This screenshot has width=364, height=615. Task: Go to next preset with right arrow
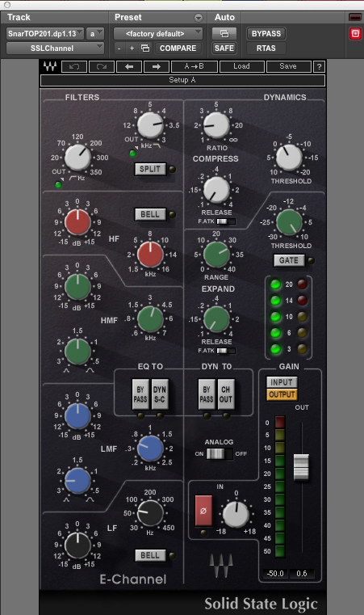tap(157, 66)
